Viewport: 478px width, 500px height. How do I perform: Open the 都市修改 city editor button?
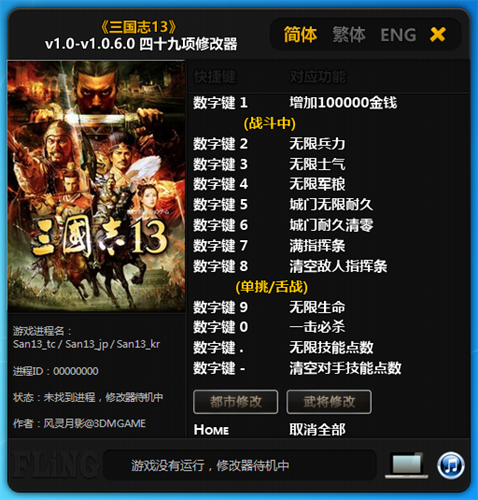236,402
